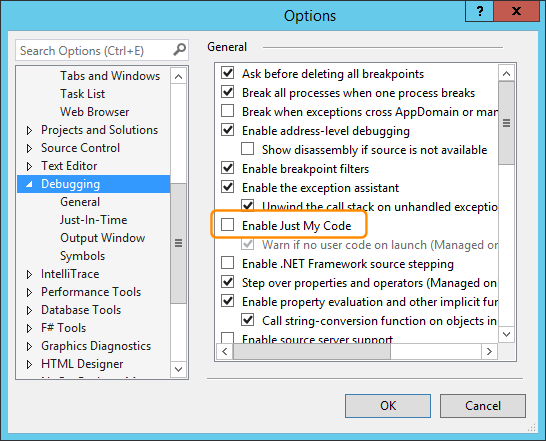Click the category tree scroll up arrow
Screen dimensions: 546x441
click(x=178, y=76)
